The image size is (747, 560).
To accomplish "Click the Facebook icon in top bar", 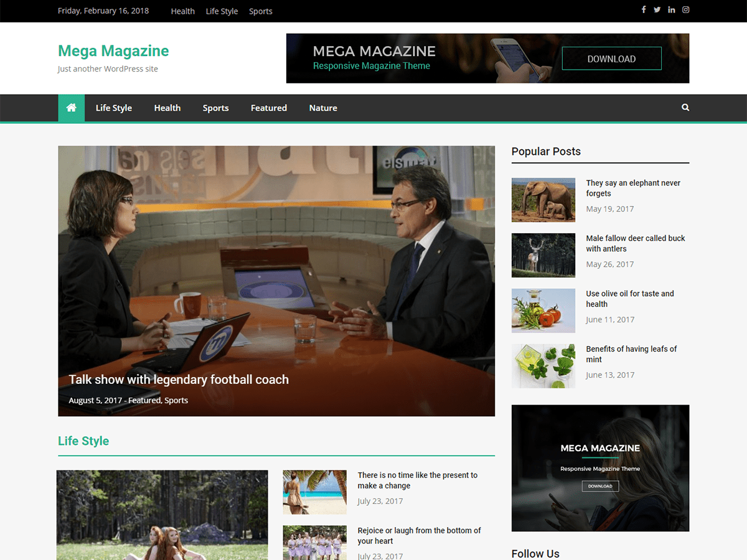I will click(644, 10).
